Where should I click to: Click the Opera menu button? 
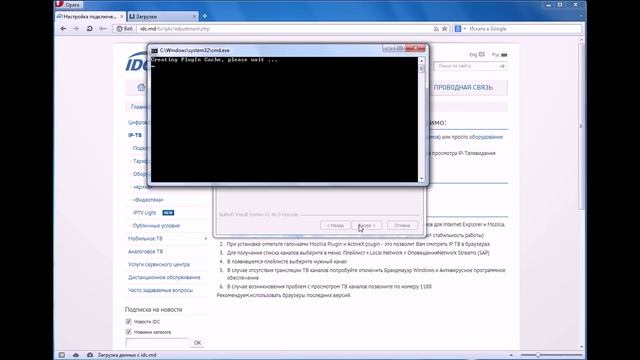point(68,4)
